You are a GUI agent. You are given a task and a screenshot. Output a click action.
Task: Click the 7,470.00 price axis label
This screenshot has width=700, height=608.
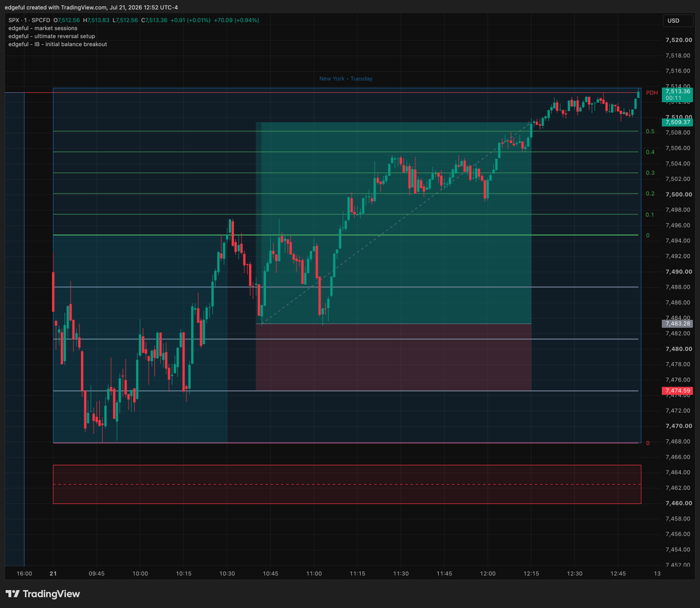tap(678, 426)
